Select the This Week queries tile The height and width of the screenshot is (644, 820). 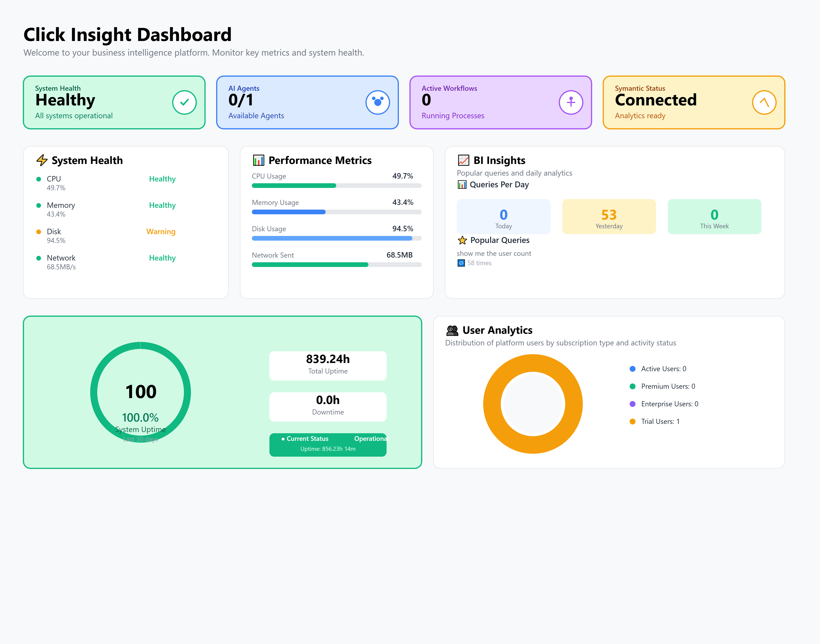[x=714, y=216]
